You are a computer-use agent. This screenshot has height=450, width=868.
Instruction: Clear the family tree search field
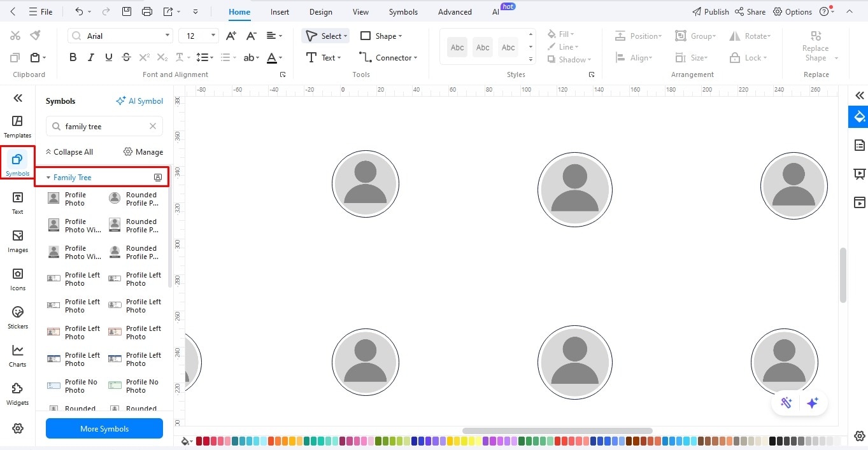point(152,126)
